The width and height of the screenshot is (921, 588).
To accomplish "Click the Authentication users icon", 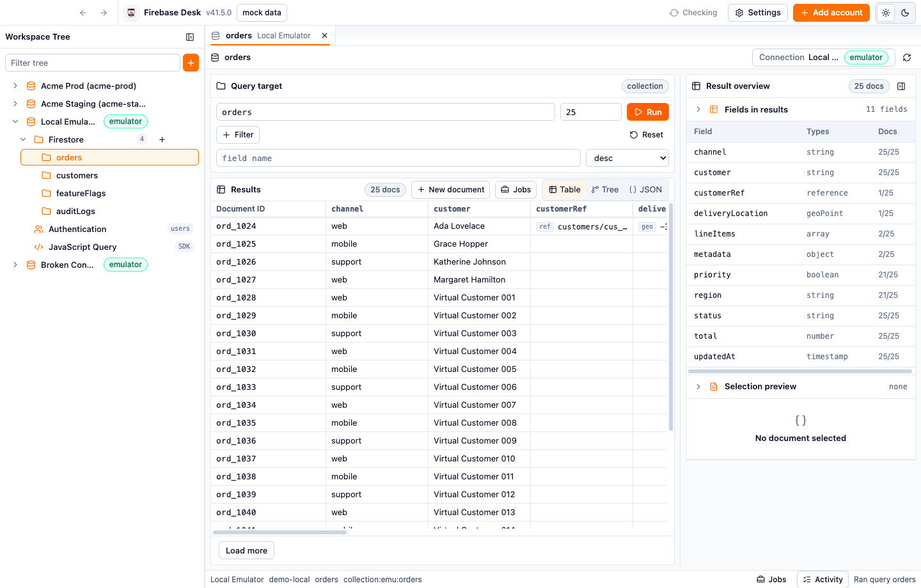I will click(x=38, y=229).
